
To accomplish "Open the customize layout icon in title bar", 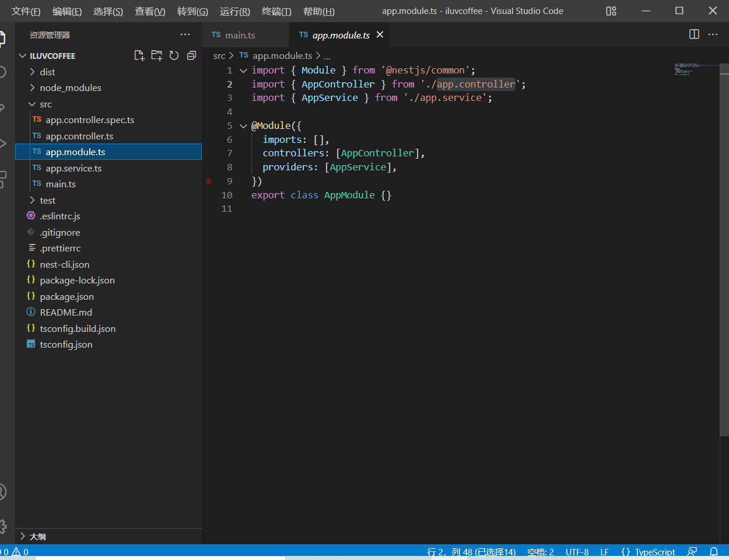I will 611,11.
